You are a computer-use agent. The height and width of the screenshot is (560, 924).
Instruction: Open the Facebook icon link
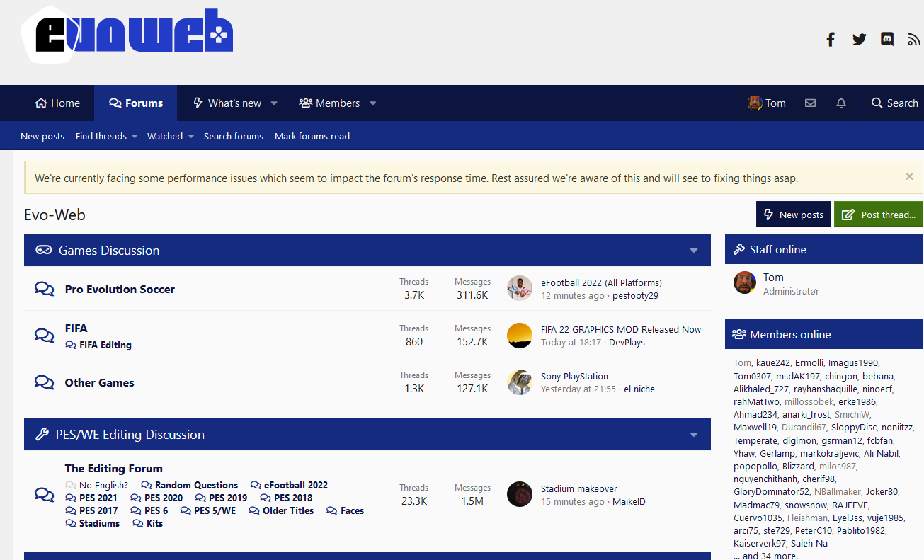pos(831,40)
